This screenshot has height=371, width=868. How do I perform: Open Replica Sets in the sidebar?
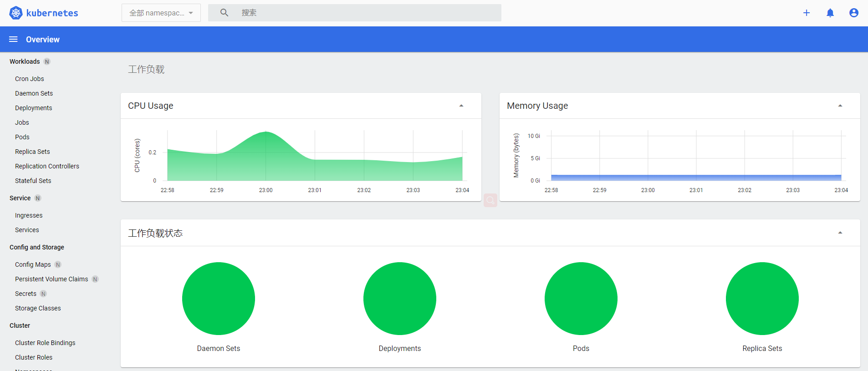click(32, 152)
